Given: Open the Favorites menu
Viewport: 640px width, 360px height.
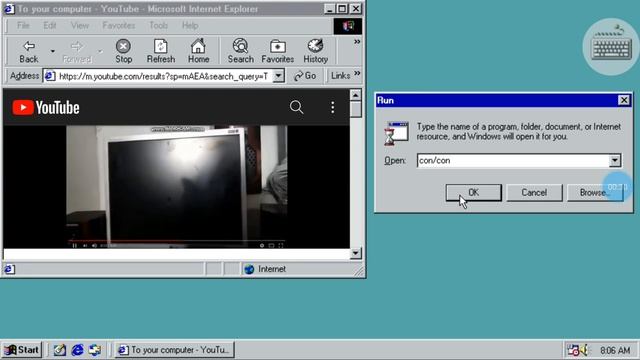Looking at the screenshot, I should [119, 26].
